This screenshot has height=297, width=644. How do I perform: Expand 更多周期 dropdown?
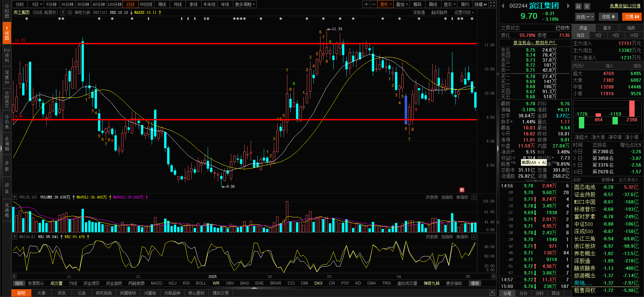pos(245,4)
